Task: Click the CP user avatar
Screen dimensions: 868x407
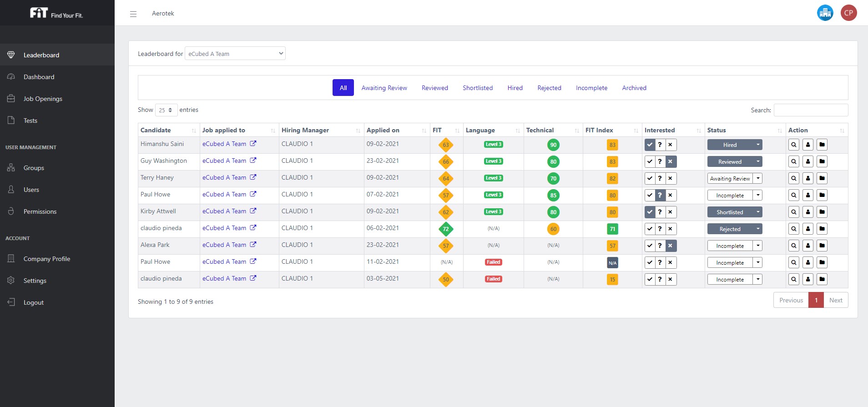Action: click(848, 13)
